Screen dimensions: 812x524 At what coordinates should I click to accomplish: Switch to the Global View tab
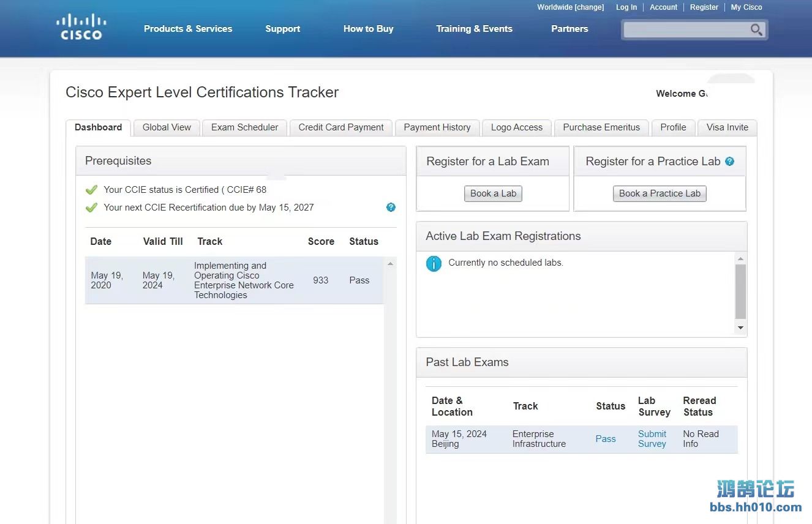click(167, 127)
